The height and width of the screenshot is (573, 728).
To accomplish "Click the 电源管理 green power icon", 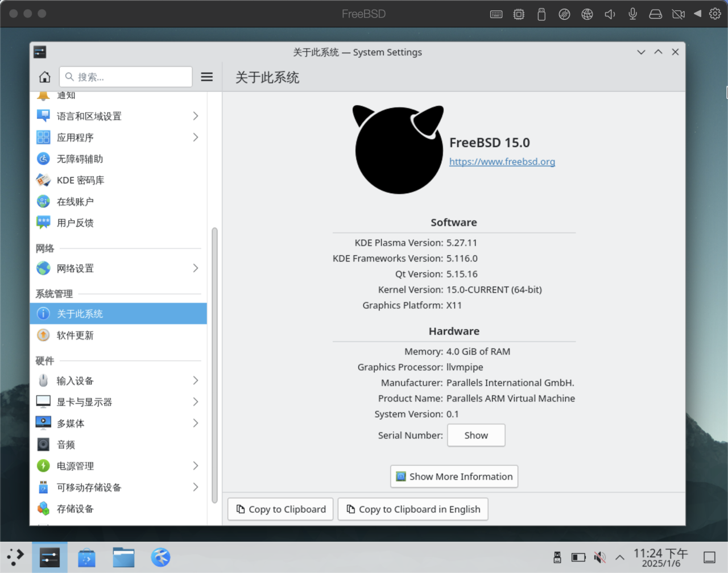I will pyautogui.click(x=43, y=466).
